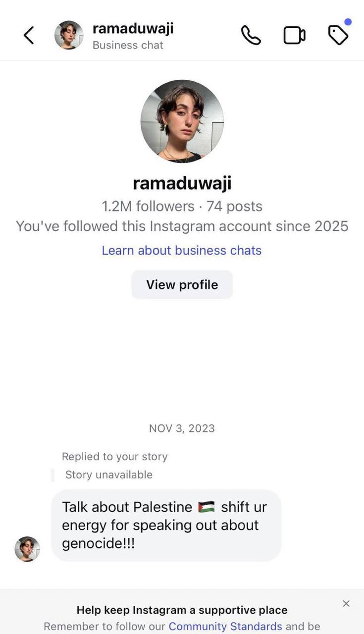Screen dimensions: 364x634
Task: Tap the small header profile avatar
Action: [69, 35]
